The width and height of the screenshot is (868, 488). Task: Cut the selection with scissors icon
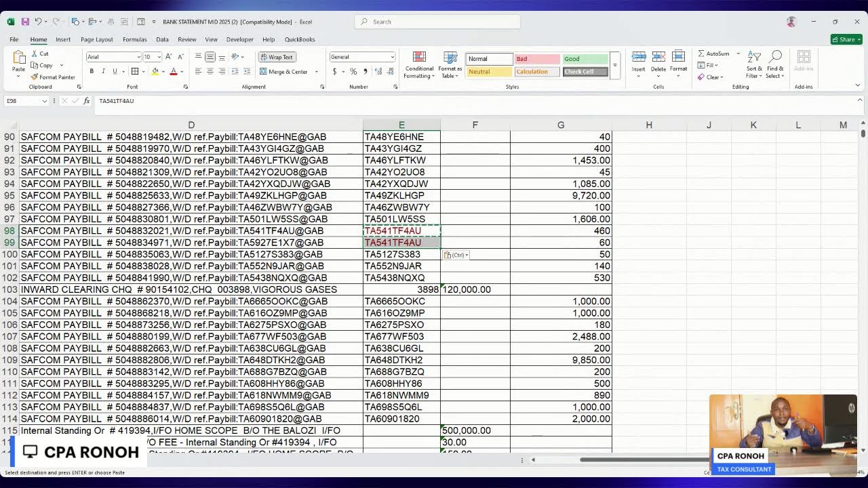pos(39,54)
